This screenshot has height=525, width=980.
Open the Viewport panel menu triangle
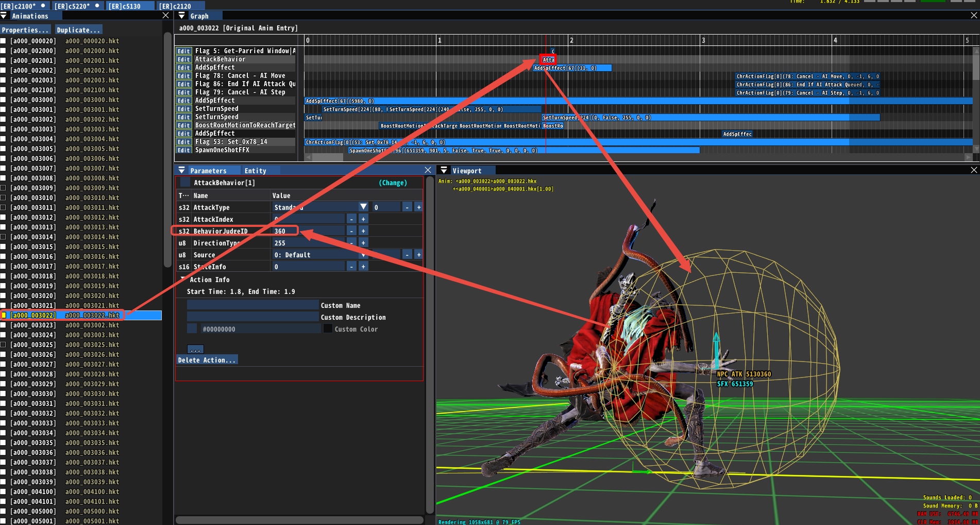[x=444, y=170]
